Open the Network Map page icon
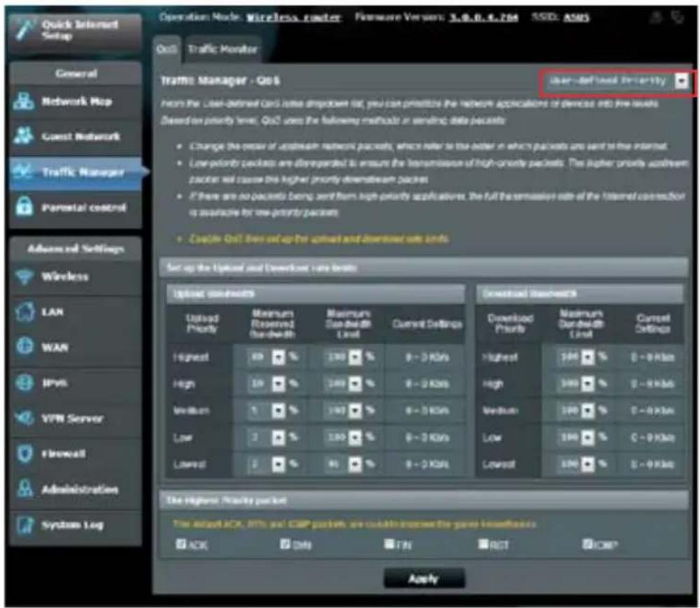Screen dimensions: 700x608 (x=24, y=102)
